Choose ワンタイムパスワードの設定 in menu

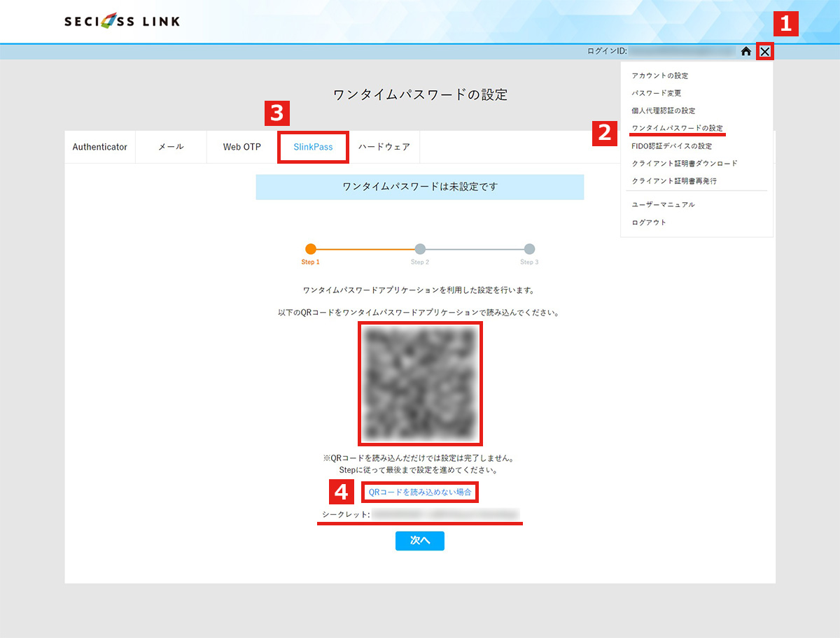coord(677,128)
